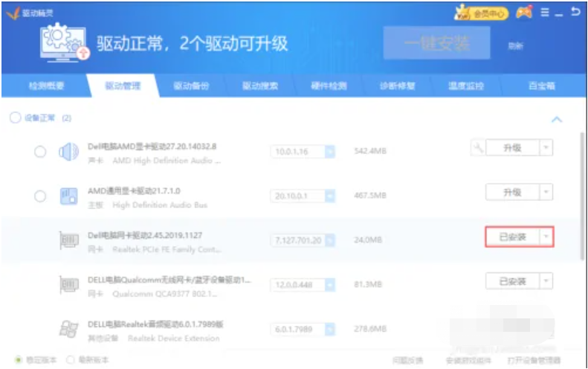Expand arrow beside 已安装 in 24.0MB row
This screenshot has height=369, width=588.
[546, 237]
